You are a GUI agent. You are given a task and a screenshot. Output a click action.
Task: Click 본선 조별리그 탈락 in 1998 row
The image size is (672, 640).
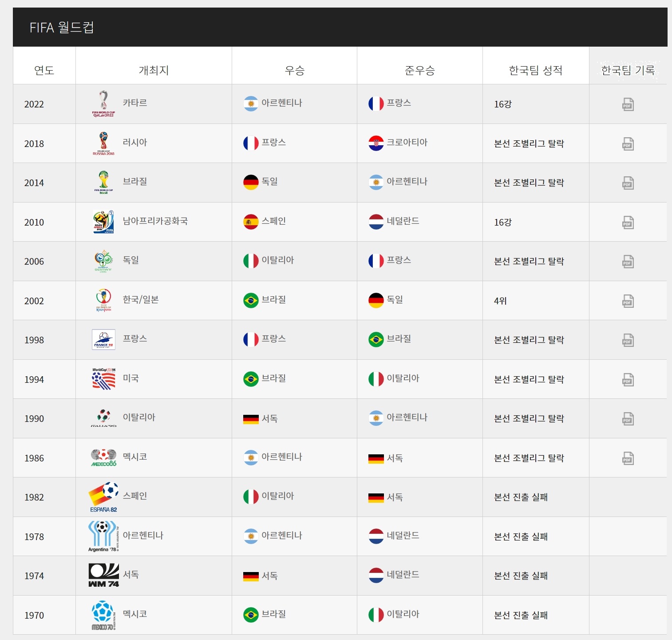pyautogui.click(x=529, y=340)
